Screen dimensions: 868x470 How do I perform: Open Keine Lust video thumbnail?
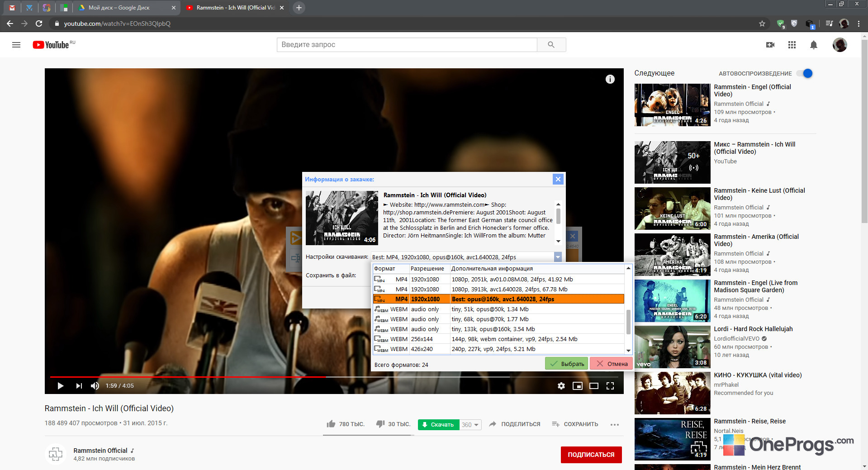click(672, 209)
